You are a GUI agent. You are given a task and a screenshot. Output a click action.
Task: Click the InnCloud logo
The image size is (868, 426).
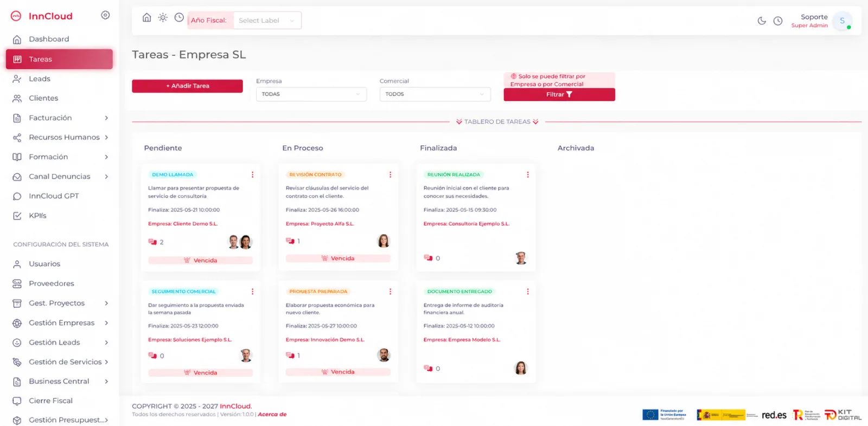(42, 16)
